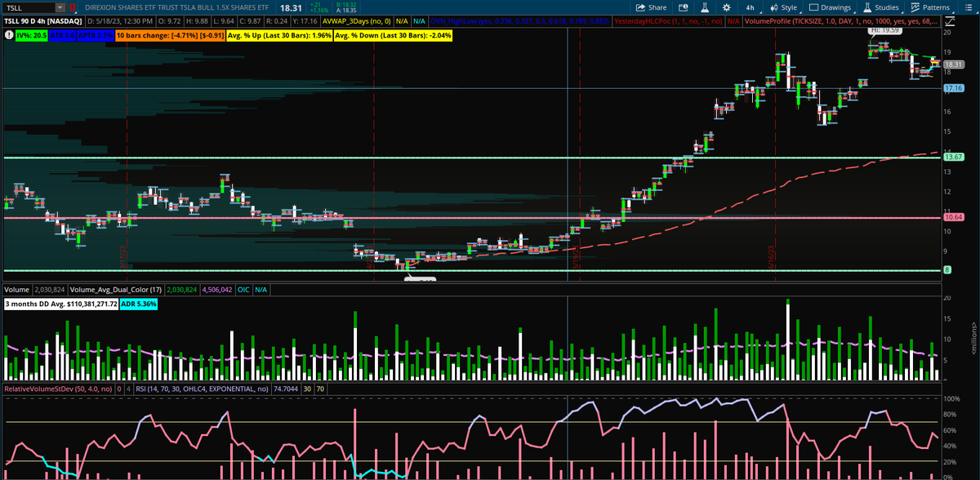Open the Style menu
980x480 pixels.
[782, 7]
